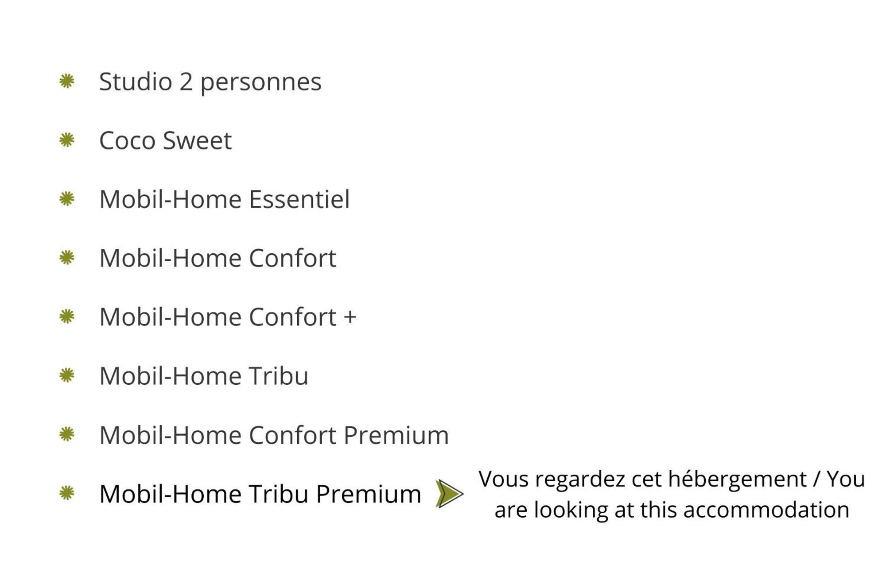Click the 'are looking at this accommodation' text
The image size is (886, 588).
tap(672, 510)
